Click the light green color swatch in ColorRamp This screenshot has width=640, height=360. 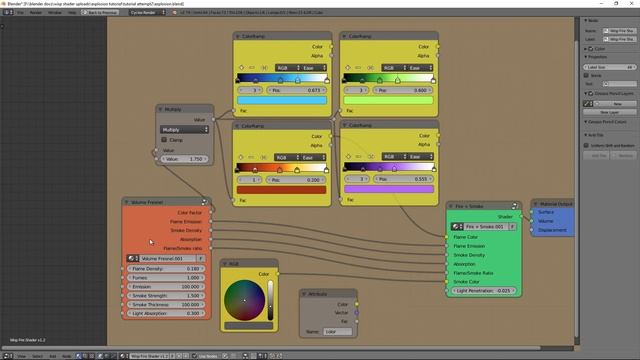click(x=389, y=100)
